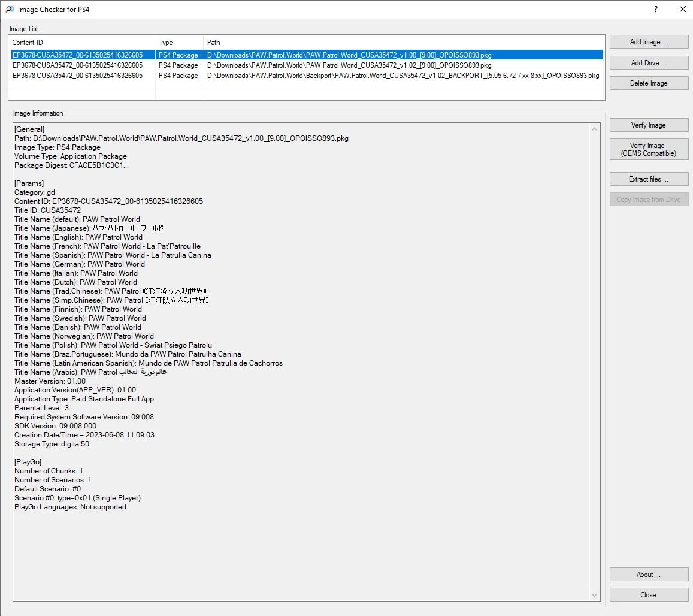Click the Required System Software Version line
Image resolution: width=693 pixels, height=616 pixels.
[84, 417]
